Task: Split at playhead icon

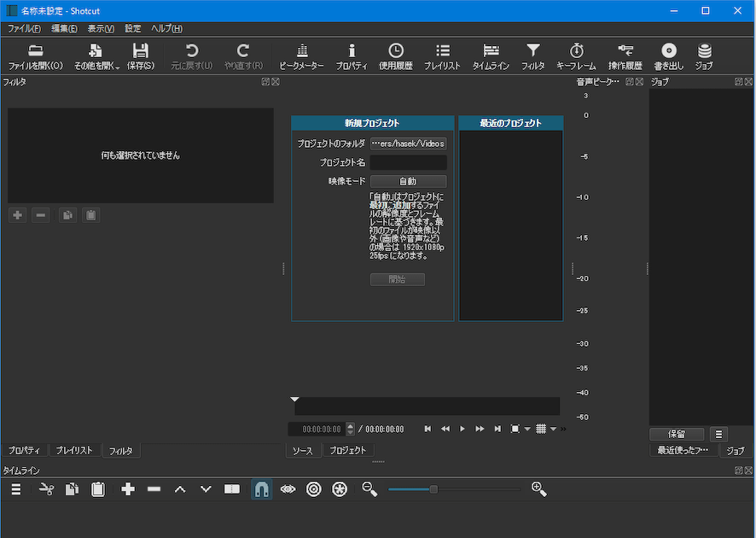Action: pos(232,489)
